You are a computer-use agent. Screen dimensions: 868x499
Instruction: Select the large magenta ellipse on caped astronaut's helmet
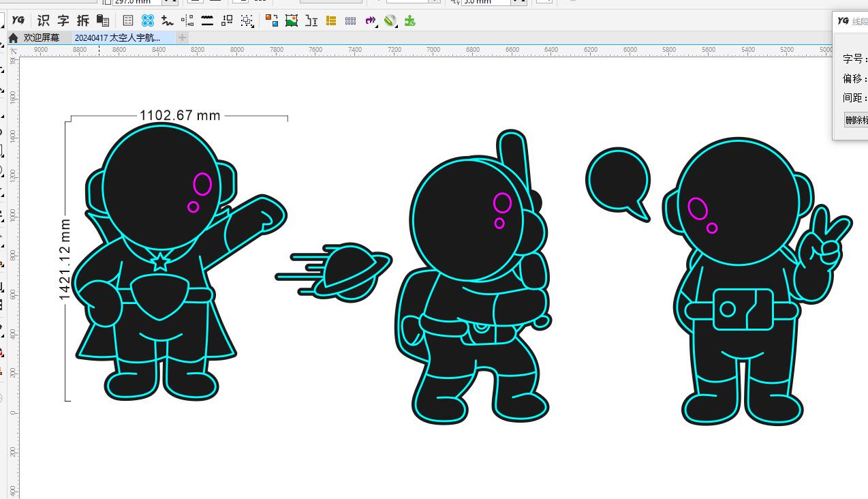(202, 184)
